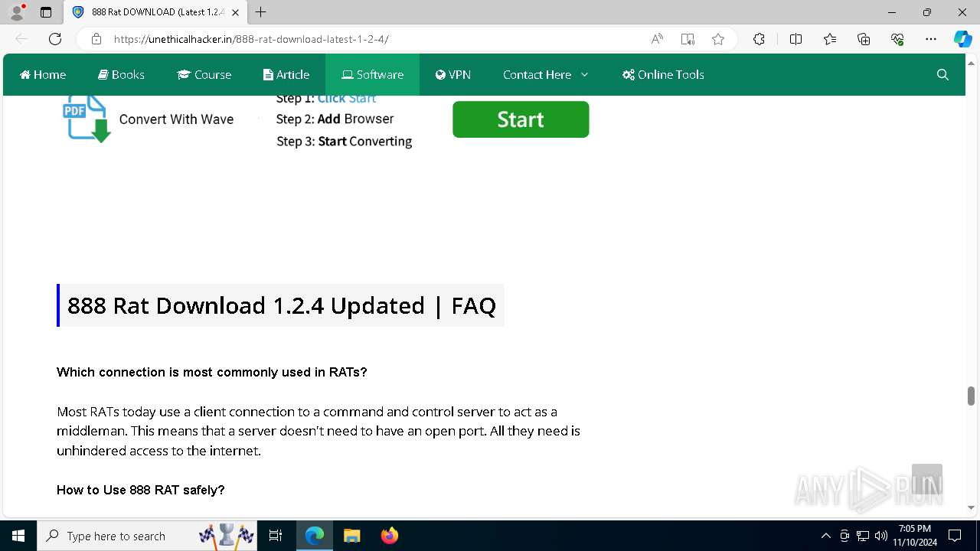Open Online Tools menu item
Image resolution: width=980 pixels, height=551 pixels.
663,74
